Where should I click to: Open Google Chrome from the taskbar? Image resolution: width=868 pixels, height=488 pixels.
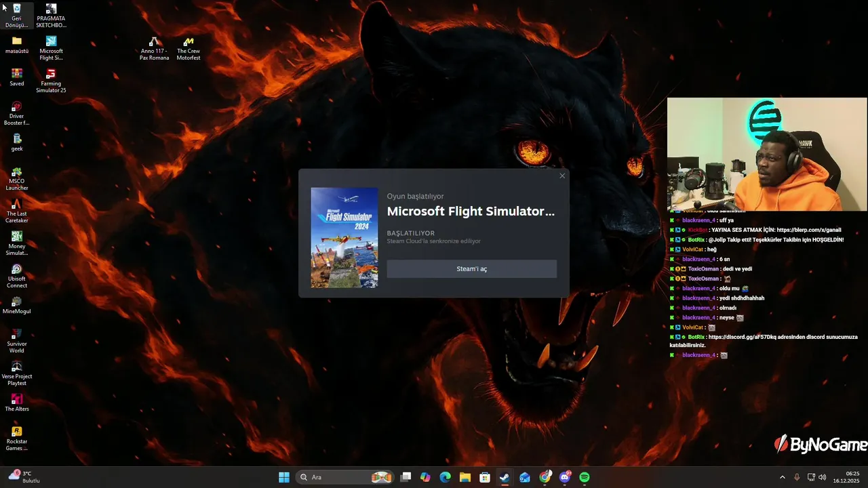coord(545,477)
